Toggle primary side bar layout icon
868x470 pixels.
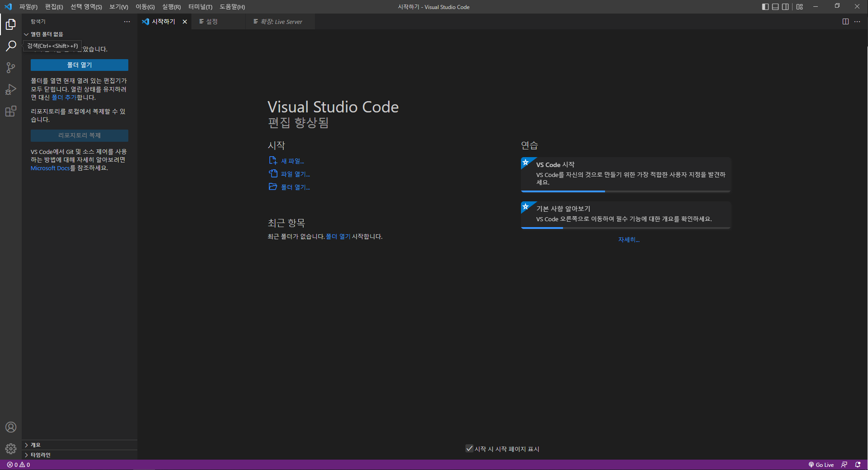point(765,7)
